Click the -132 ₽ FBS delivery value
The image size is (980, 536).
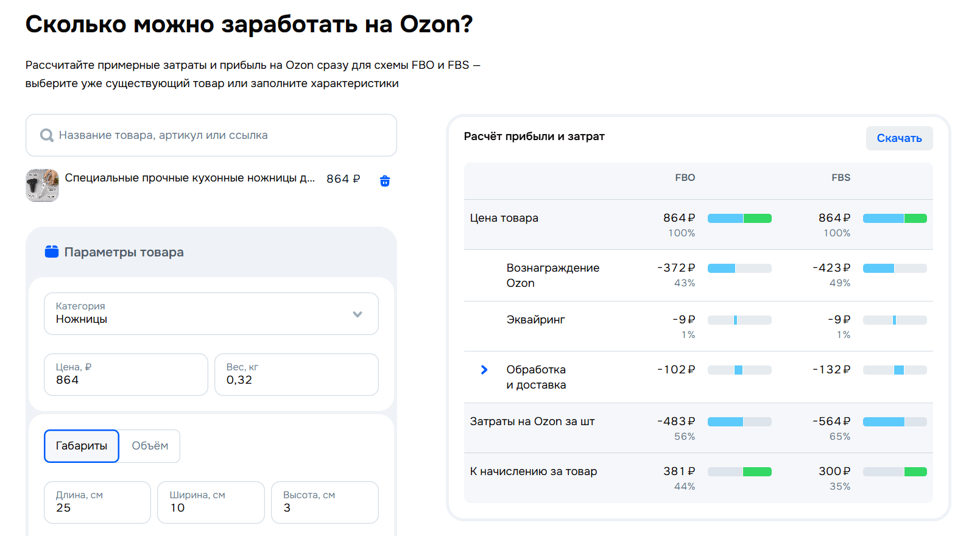click(x=831, y=370)
